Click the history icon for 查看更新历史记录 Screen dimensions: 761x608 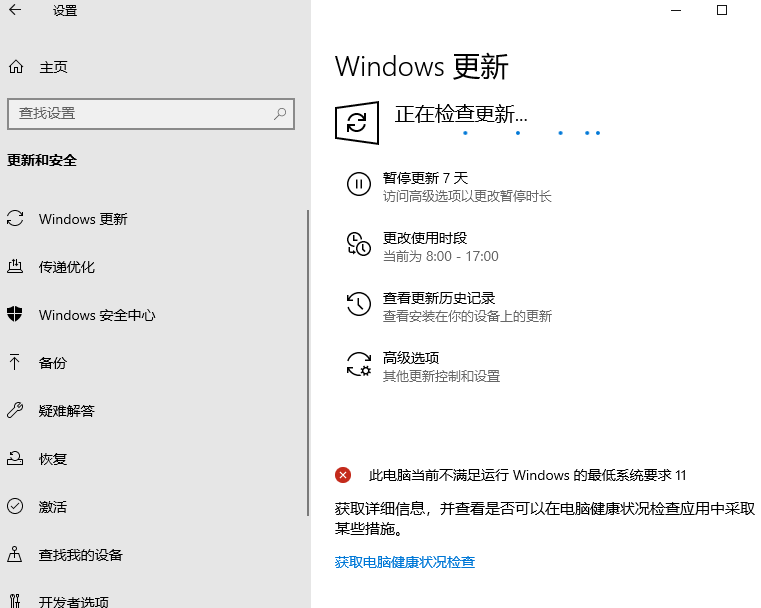[x=359, y=304]
